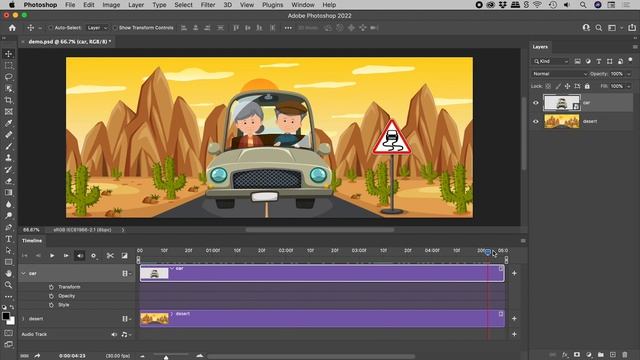Open the Plugins menu
The width and height of the screenshot is (640, 360).
pyautogui.click(x=273, y=5)
